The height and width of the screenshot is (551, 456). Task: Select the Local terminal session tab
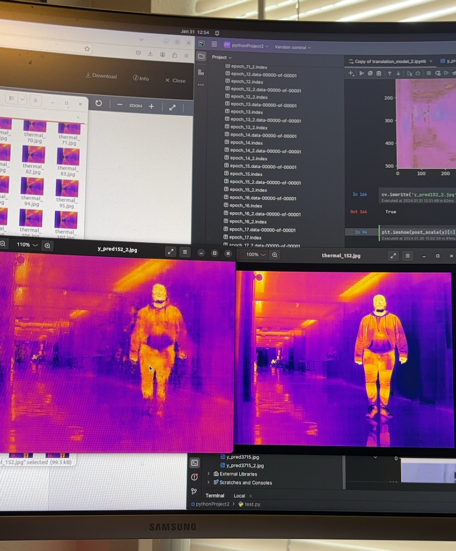[x=239, y=496]
